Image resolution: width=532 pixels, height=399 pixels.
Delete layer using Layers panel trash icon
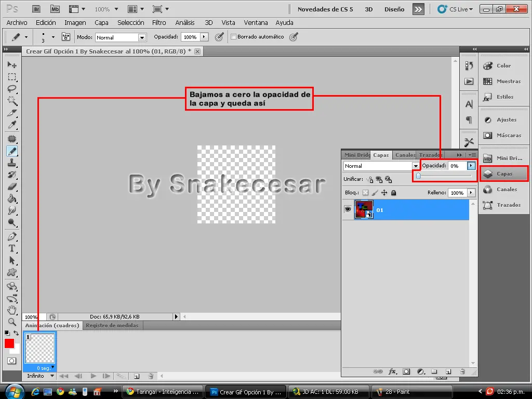[462, 371]
